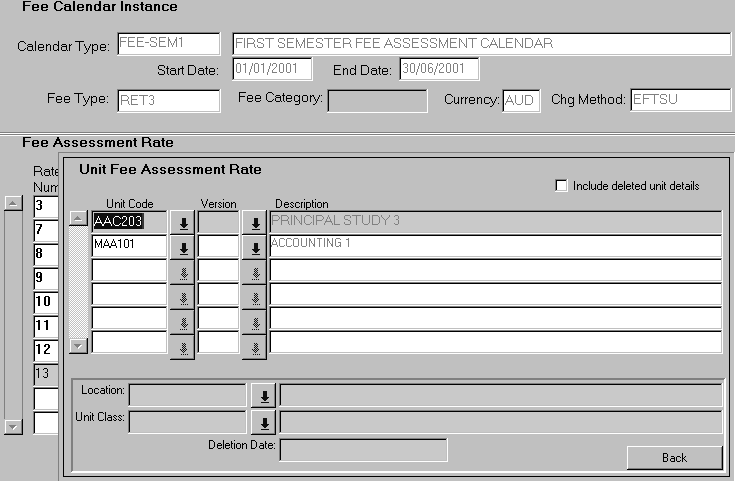The width and height of the screenshot is (735, 481).
Task: Select rate number 10 row
Action: coord(46,301)
